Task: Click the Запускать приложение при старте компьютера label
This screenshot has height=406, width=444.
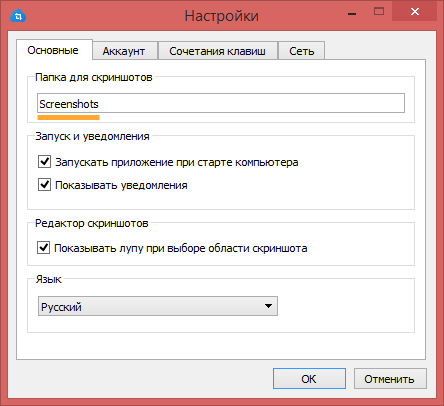Action: 177,162
